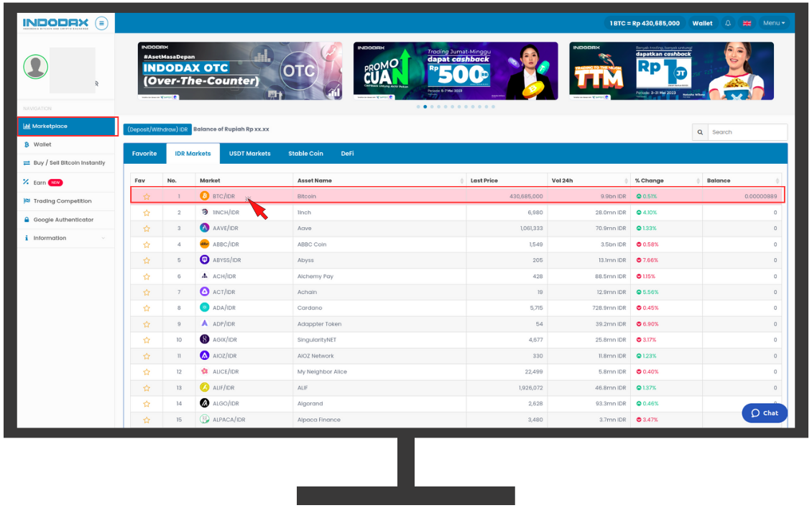Open the notification bell icon
Screen dimensions: 812x508
pos(728,23)
